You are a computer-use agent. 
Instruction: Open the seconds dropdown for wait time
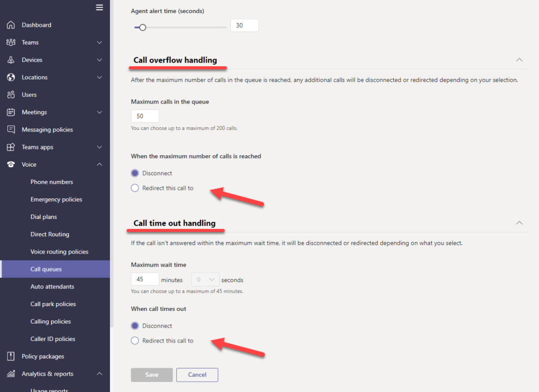coord(205,279)
